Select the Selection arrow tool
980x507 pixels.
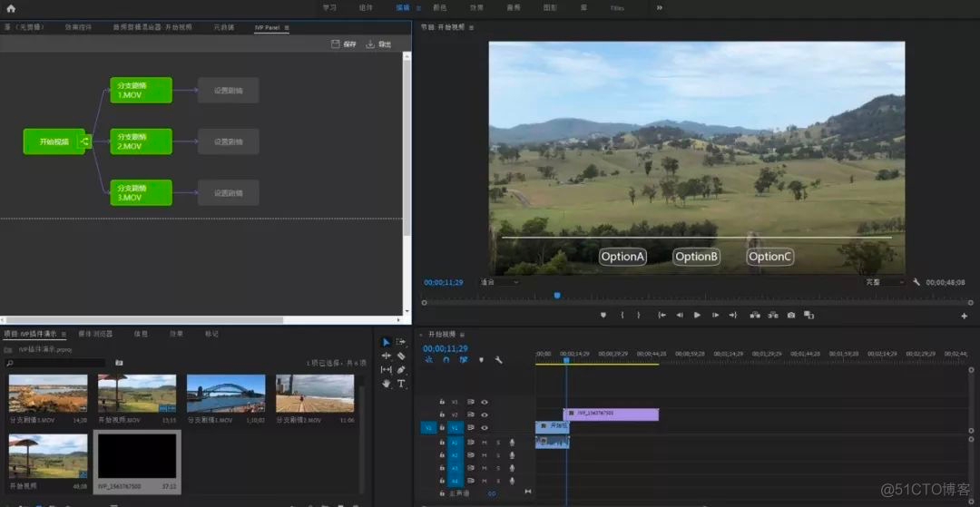(387, 342)
